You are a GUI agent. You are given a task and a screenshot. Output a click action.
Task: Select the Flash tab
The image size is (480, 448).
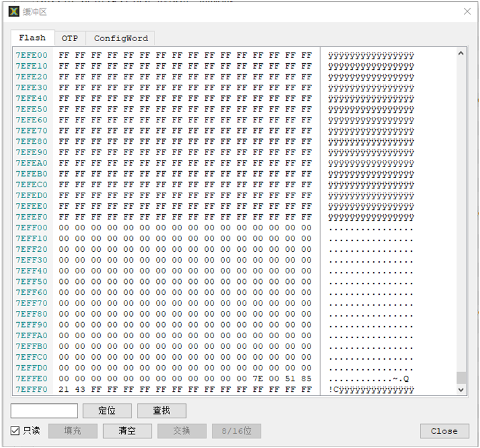pyautogui.click(x=32, y=38)
